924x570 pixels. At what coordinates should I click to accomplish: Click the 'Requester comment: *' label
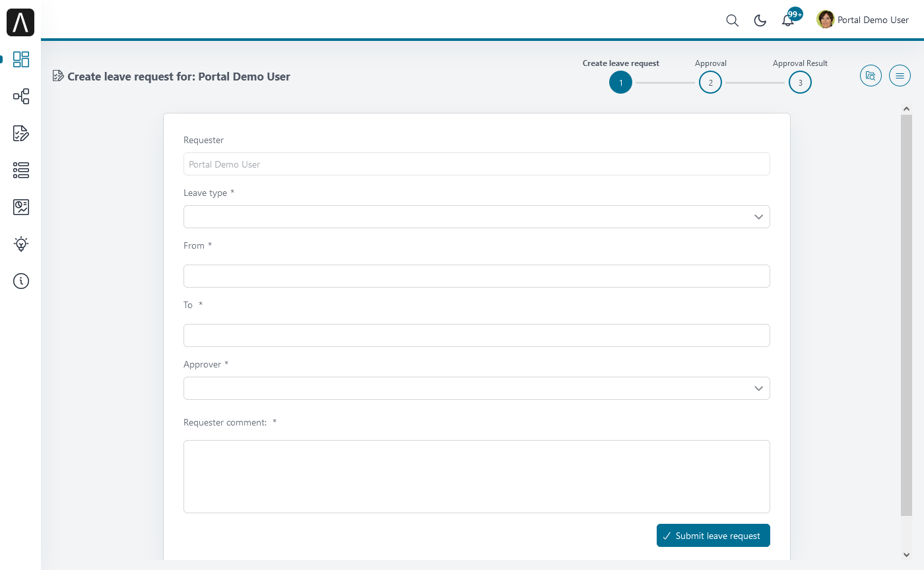click(x=230, y=422)
